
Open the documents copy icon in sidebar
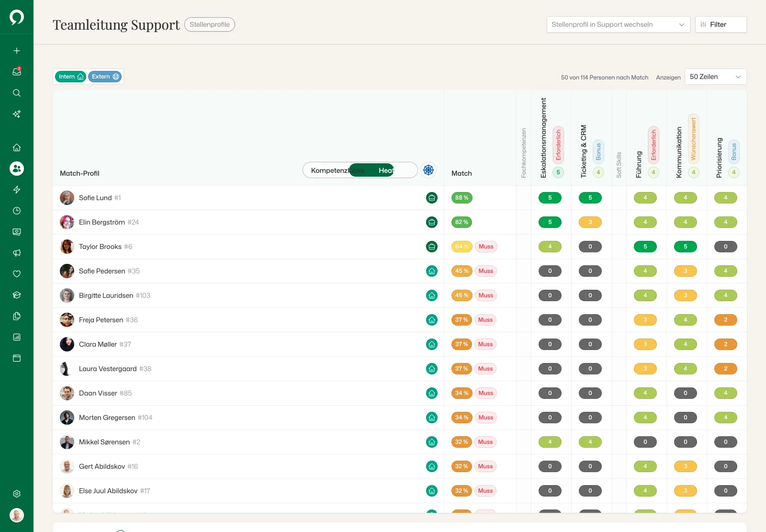tap(17, 316)
